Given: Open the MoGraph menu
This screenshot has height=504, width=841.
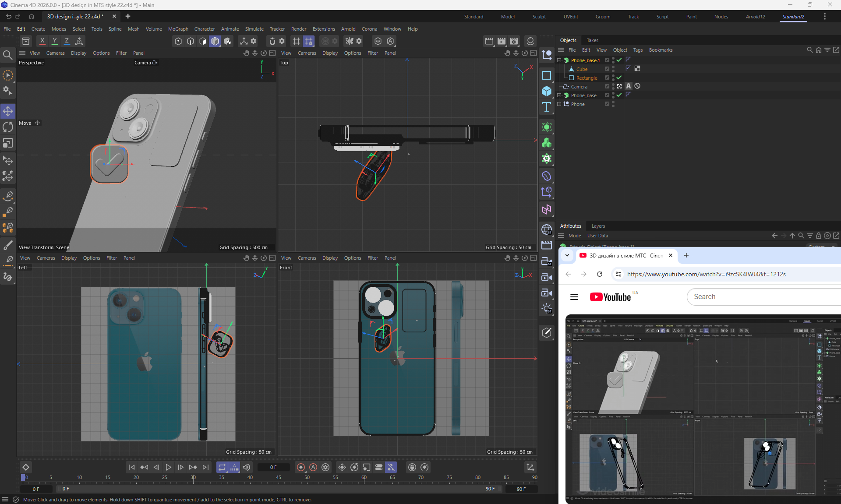Looking at the screenshot, I should tap(178, 29).
